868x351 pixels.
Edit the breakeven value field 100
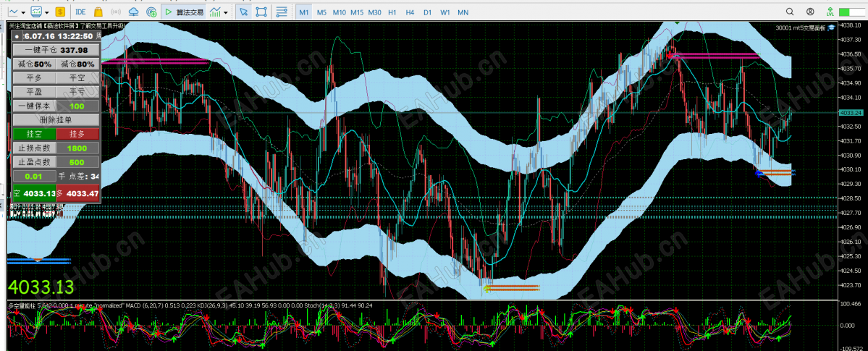tap(78, 106)
